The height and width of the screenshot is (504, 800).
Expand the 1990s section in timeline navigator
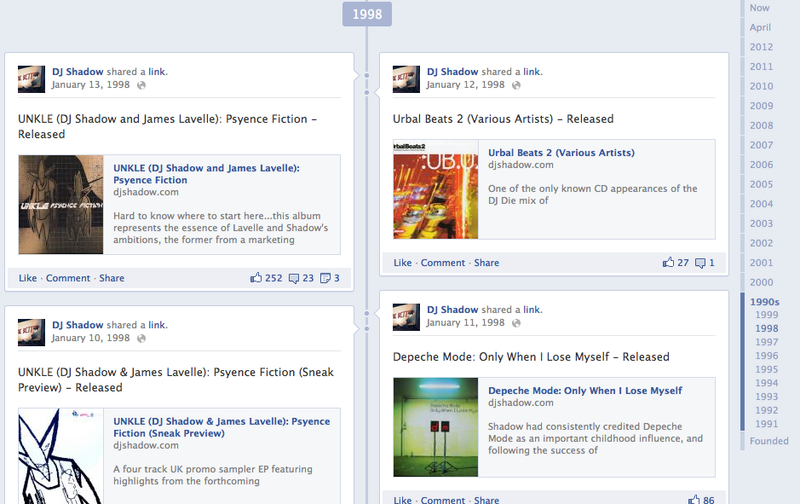[766, 301]
